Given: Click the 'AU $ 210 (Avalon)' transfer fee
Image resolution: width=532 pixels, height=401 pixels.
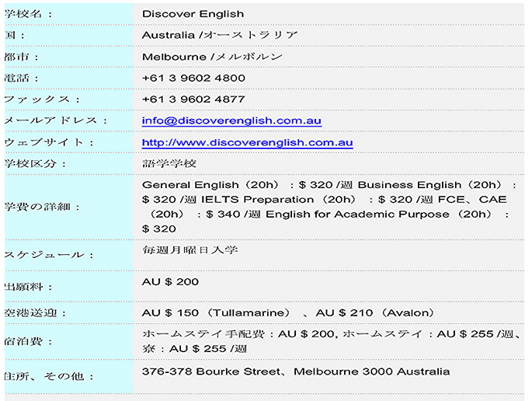Looking at the screenshot, I should (375, 312).
